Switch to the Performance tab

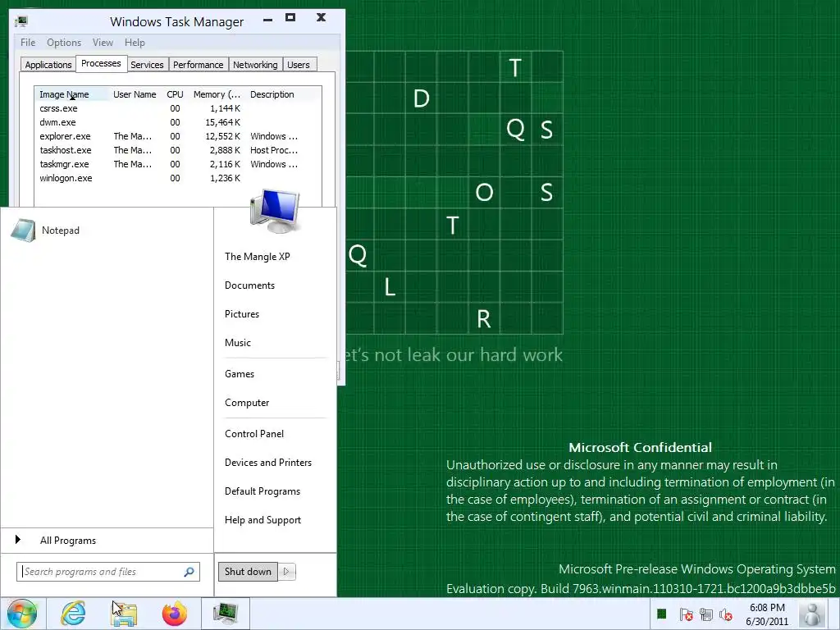(x=199, y=65)
